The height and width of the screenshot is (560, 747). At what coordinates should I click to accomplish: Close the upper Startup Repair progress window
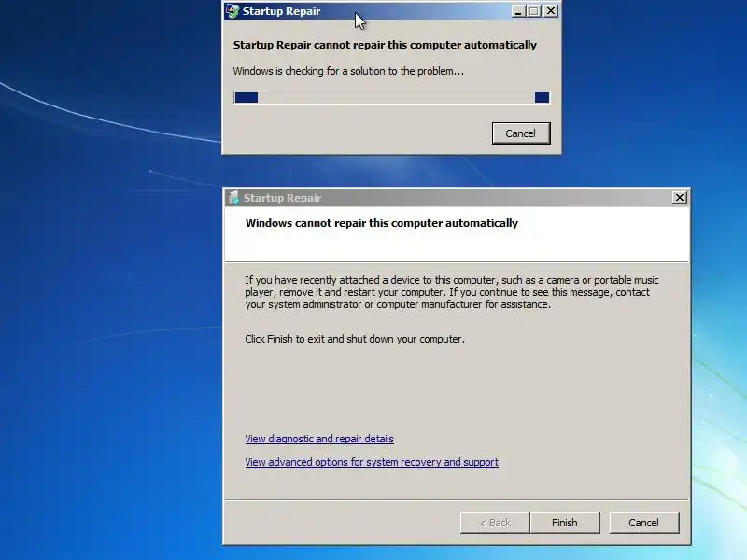(x=550, y=11)
